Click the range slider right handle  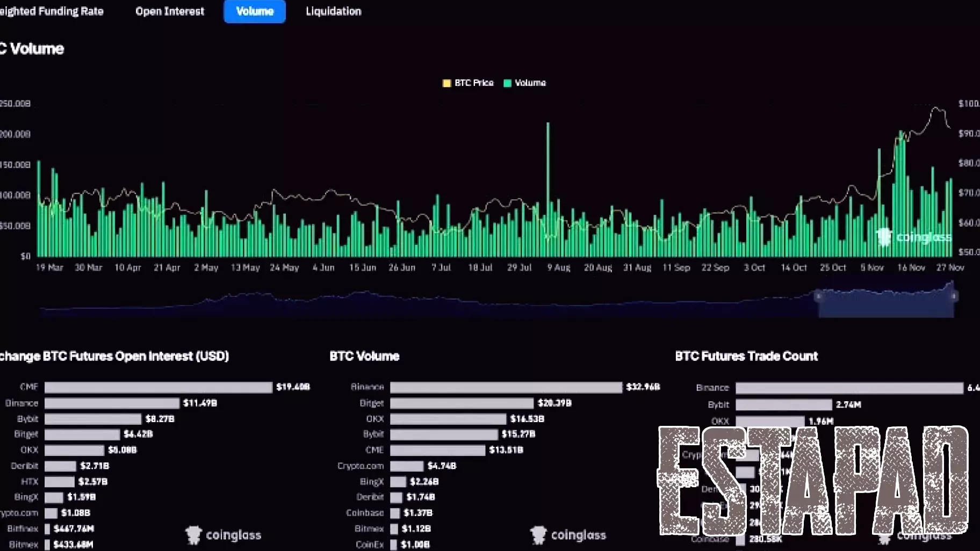954,296
